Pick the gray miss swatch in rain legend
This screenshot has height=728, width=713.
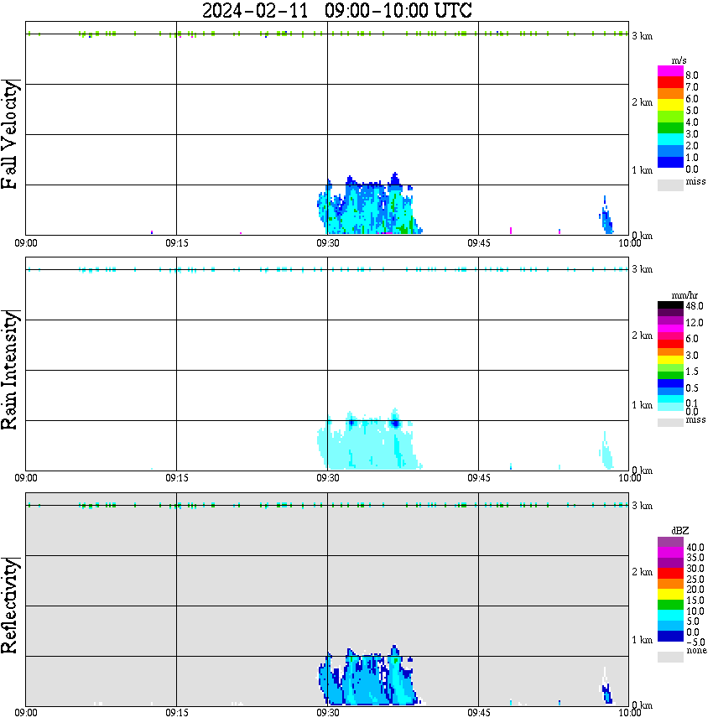670,422
